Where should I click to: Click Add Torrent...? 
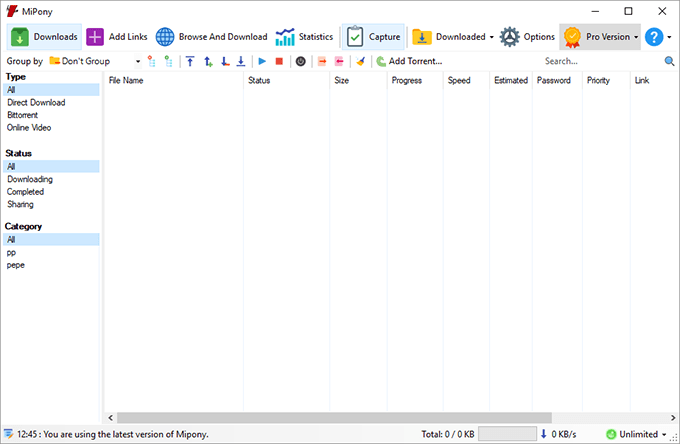pos(409,61)
